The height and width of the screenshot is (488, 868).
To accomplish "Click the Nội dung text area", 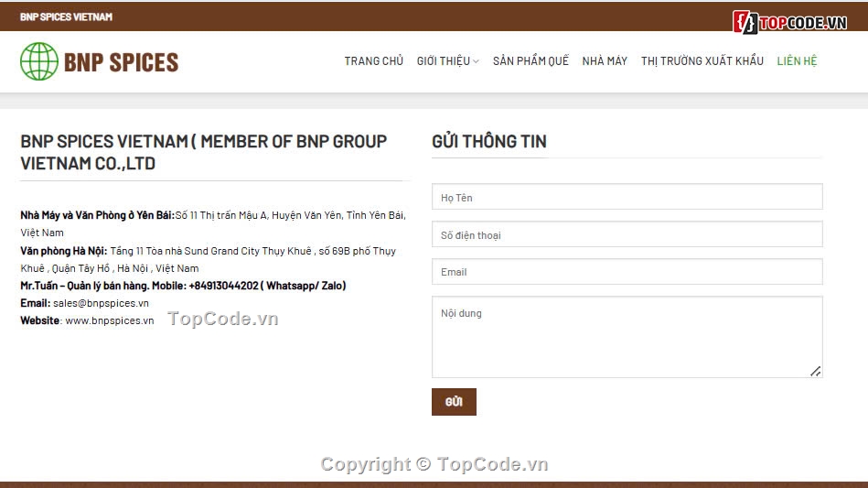I will [627, 337].
